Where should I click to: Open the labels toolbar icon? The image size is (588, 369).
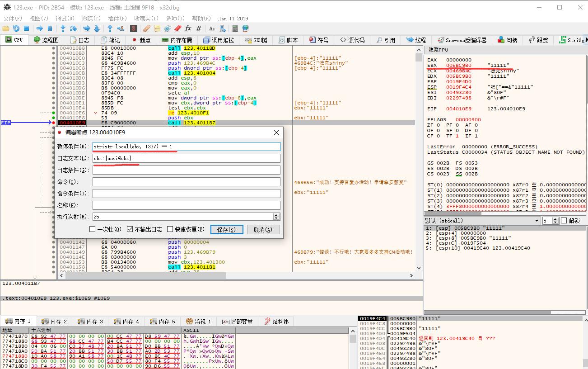[x=168, y=28]
